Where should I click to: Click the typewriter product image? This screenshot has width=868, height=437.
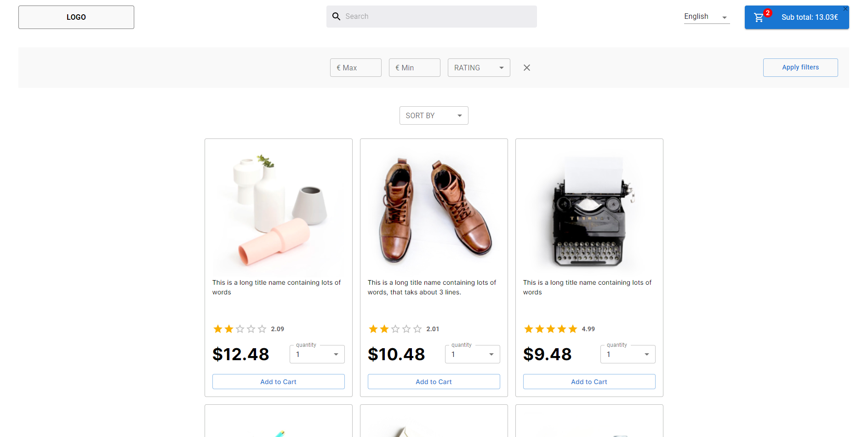[x=589, y=211]
